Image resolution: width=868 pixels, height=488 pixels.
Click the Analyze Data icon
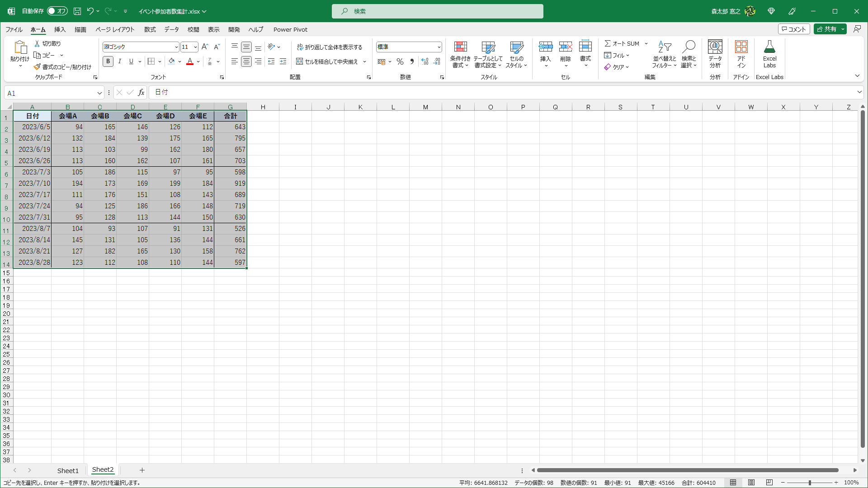click(x=715, y=47)
